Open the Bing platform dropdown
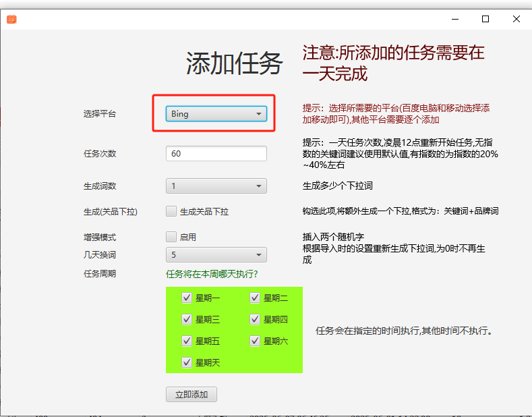This screenshot has width=532, height=417. [x=216, y=114]
